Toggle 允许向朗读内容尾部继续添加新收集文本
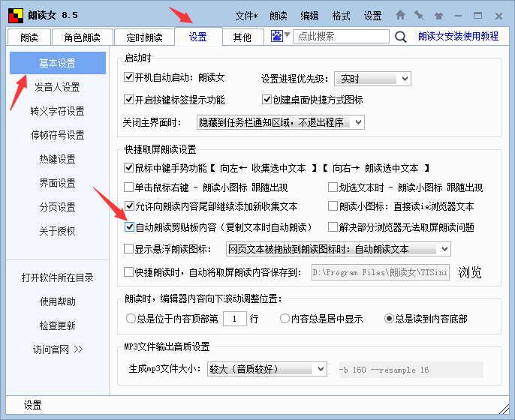This screenshot has height=420, width=515. 129,206
